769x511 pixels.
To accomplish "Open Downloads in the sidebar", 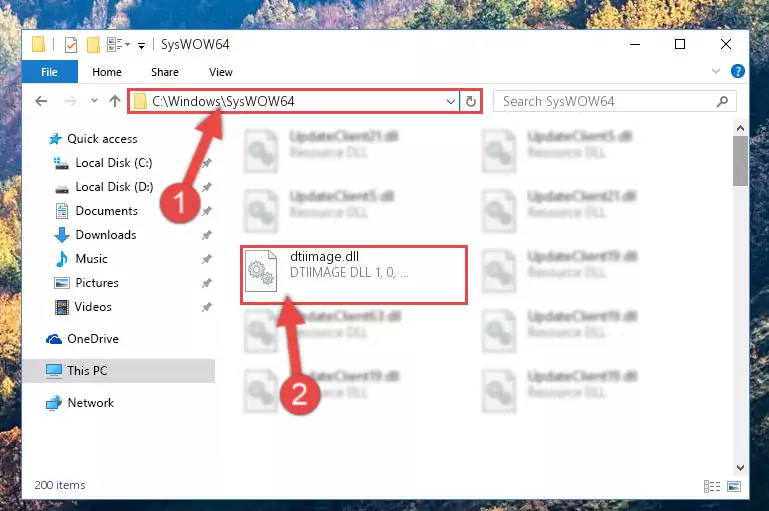I will tap(95, 235).
